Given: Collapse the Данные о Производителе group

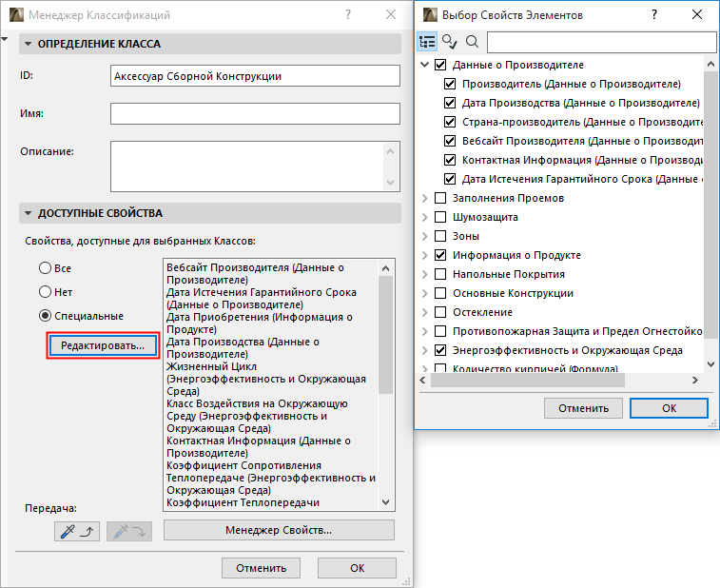Looking at the screenshot, I should 425,65.
